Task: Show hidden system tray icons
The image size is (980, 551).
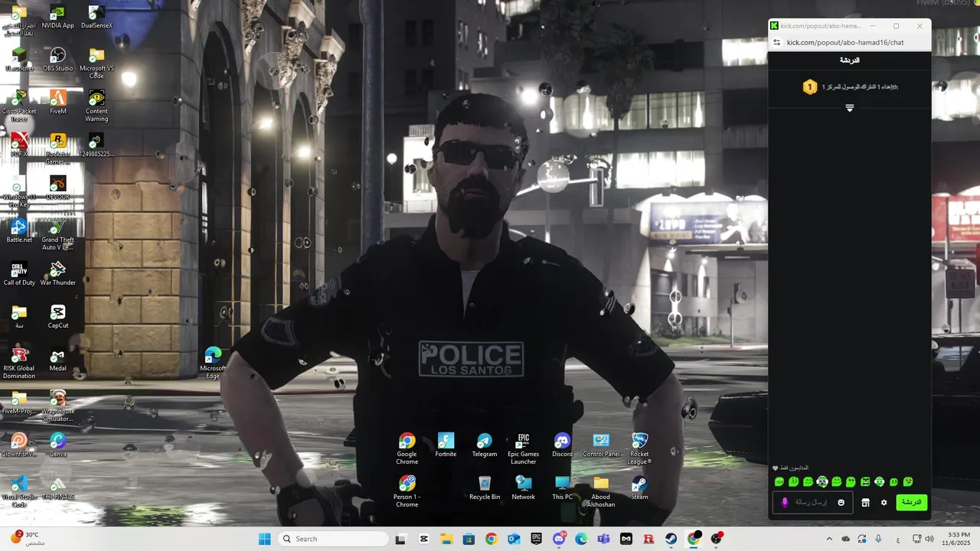Action: coord(829,539)
